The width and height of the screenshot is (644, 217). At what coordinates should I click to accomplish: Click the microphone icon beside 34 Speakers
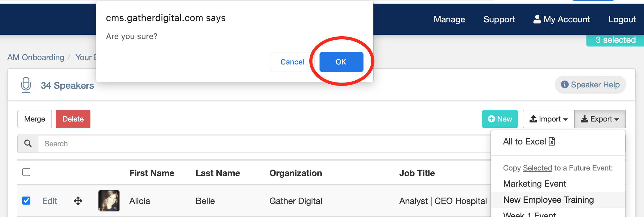26,85
